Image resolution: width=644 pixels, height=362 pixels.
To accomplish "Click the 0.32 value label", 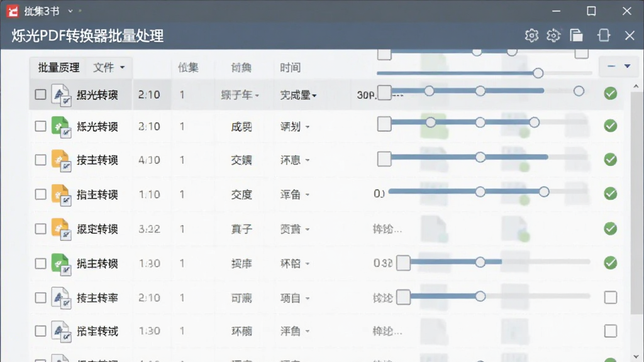I will [x=383, y=263].
